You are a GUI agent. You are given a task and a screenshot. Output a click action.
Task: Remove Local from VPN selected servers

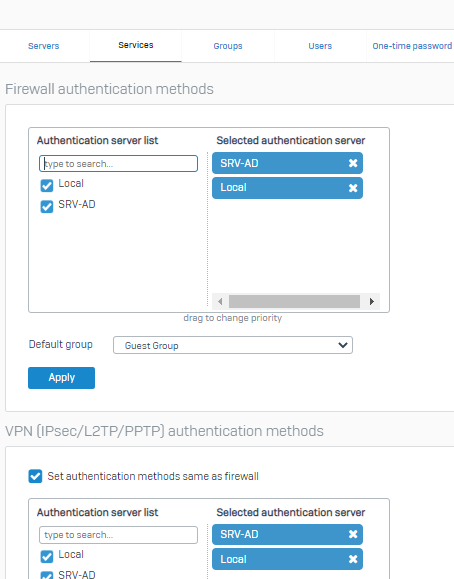click(x=353, y=559)
